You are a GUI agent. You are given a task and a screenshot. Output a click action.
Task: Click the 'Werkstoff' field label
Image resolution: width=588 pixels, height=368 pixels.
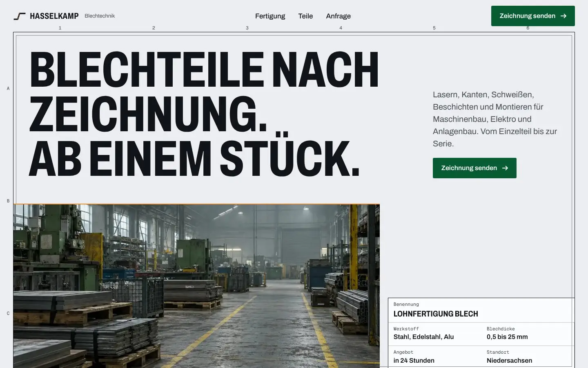(406, 329)
